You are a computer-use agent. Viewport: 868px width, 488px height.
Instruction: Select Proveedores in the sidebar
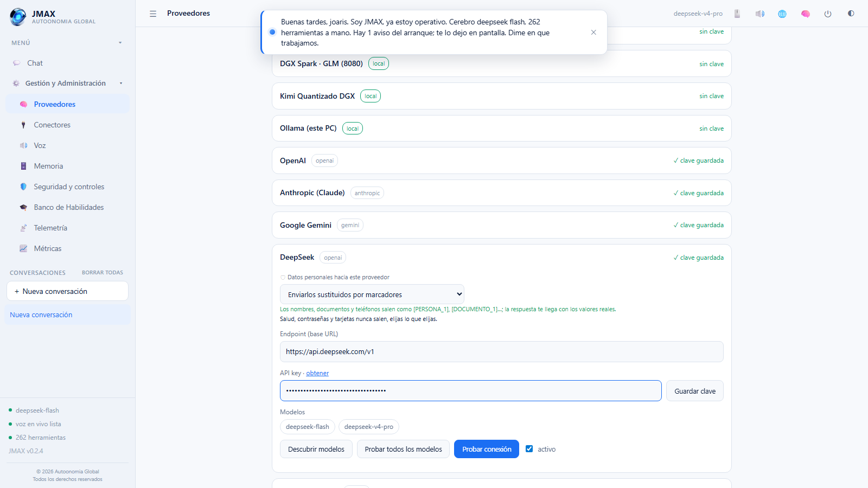[x=67, y=104]
